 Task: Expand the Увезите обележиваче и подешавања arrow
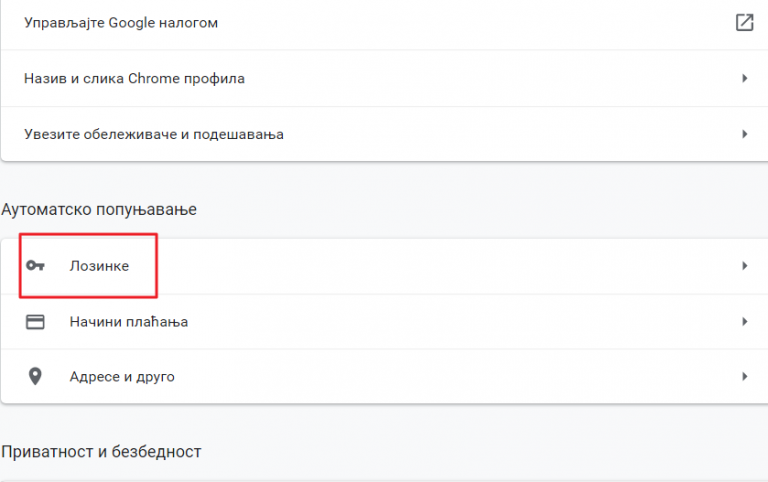tap(745, 134)
